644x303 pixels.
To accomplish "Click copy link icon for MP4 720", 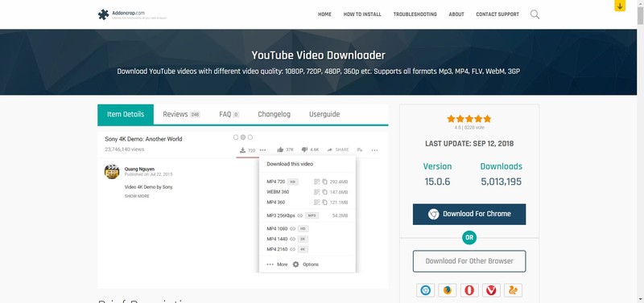I will 324,182.
